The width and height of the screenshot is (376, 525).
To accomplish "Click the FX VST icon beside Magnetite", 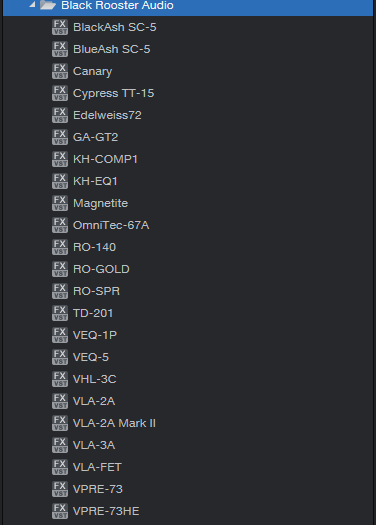I will click(60, 203).
